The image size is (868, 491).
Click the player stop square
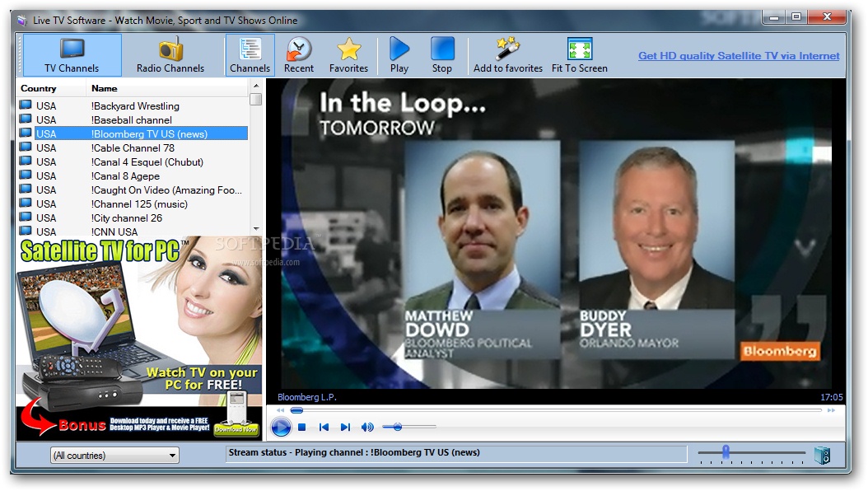point(301,428)
